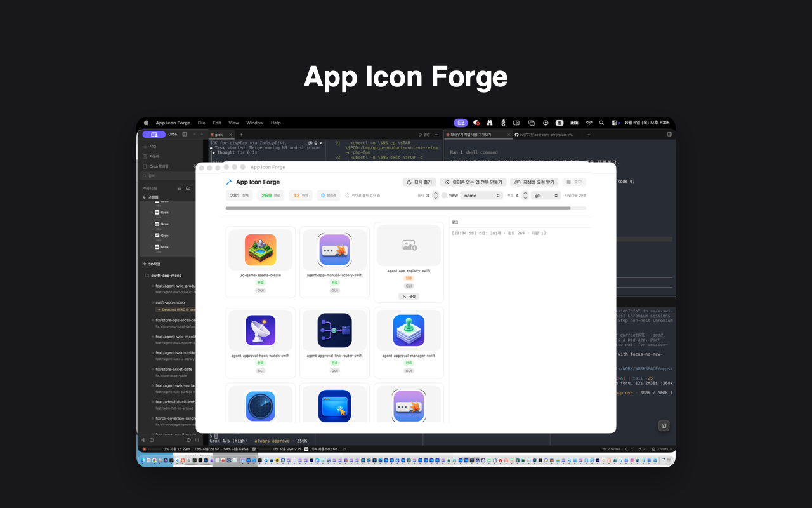The height and width of the screenshot is (508, 812).
Task: Click the 없음 status badge on agent-app-registry-swift
Action: [409, 278]
